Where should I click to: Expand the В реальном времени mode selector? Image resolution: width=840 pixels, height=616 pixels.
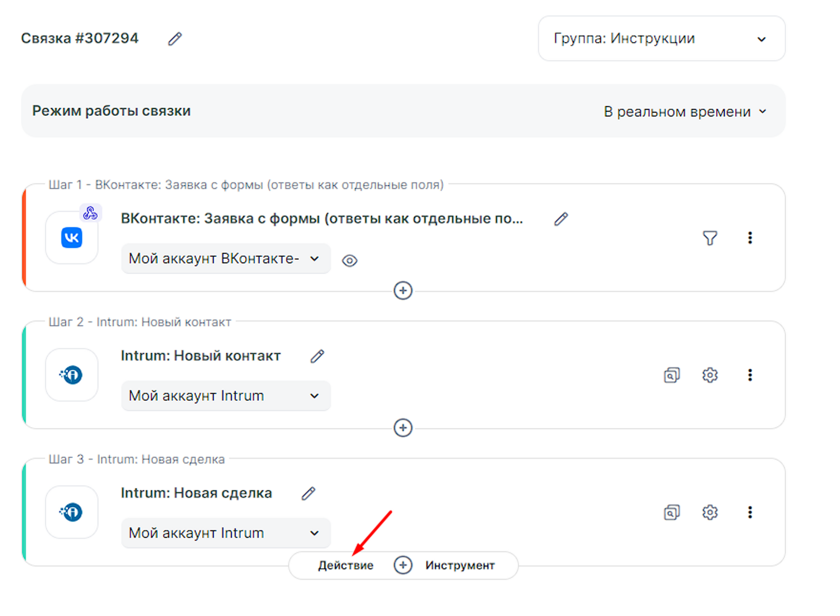(x=685, y=112)
